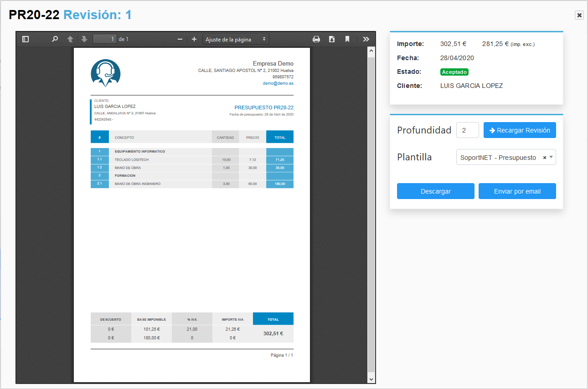The height and width of the screenshot is (389, 588).
Task: Toggle the PDF viewer sidebar
Action: [26, 39]
